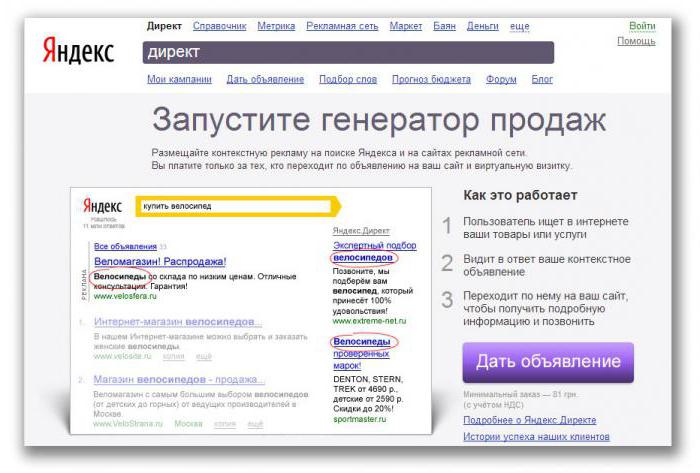
Task: Open the Велосипеды проверенных марок ad
Action: (x=362, y=353)
